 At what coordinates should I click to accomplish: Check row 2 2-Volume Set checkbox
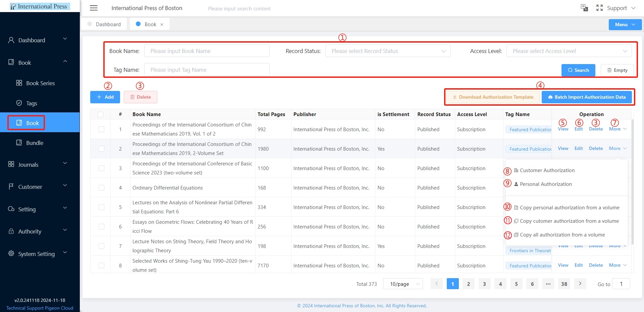(101, 149)
